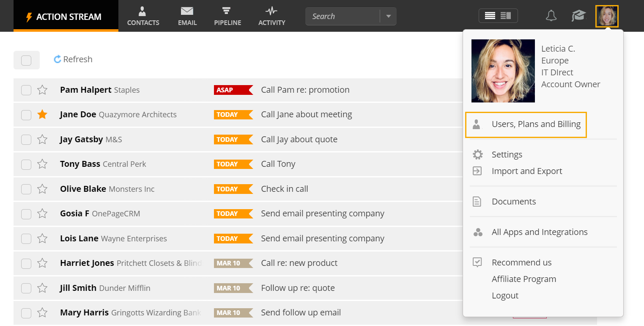Tick the checkbox for Olive Blake
This screenshot has width=644, height=326.
[x=26, y=189]
